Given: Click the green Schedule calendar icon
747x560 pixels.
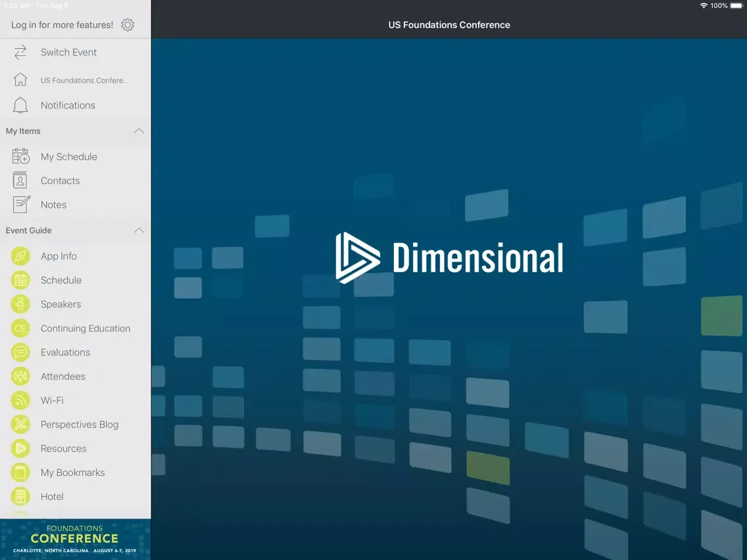Looking at the screenshot, I should (x=20, y=280).
